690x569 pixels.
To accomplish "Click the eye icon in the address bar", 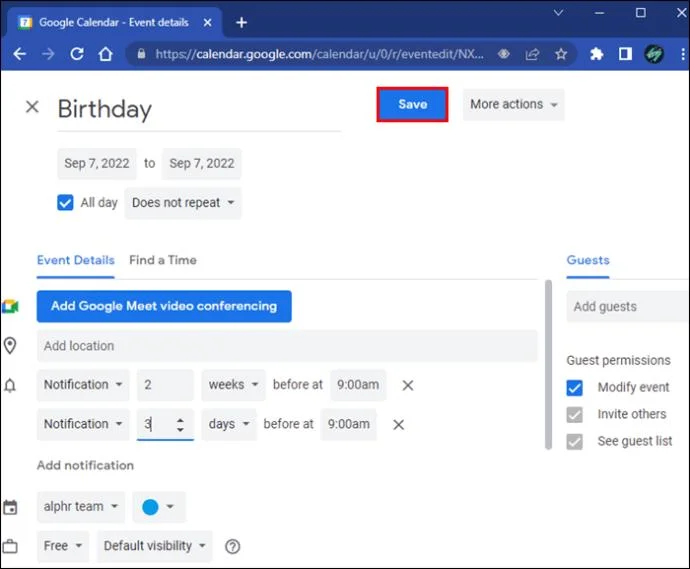I will click(504, 54).
